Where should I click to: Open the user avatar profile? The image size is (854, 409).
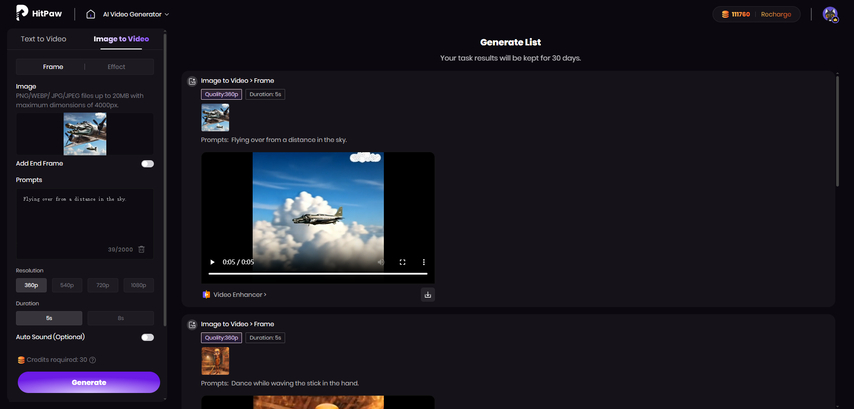click(x=830, y=14)
